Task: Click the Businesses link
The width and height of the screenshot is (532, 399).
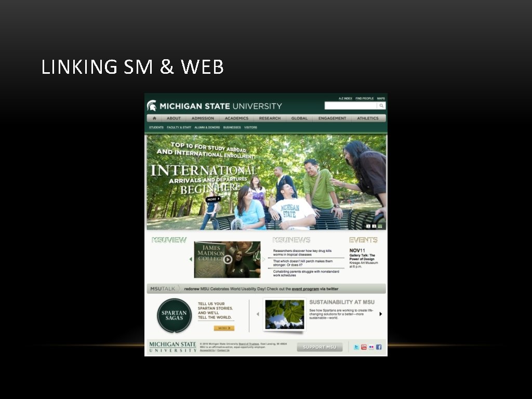Action: coord(232,128)
